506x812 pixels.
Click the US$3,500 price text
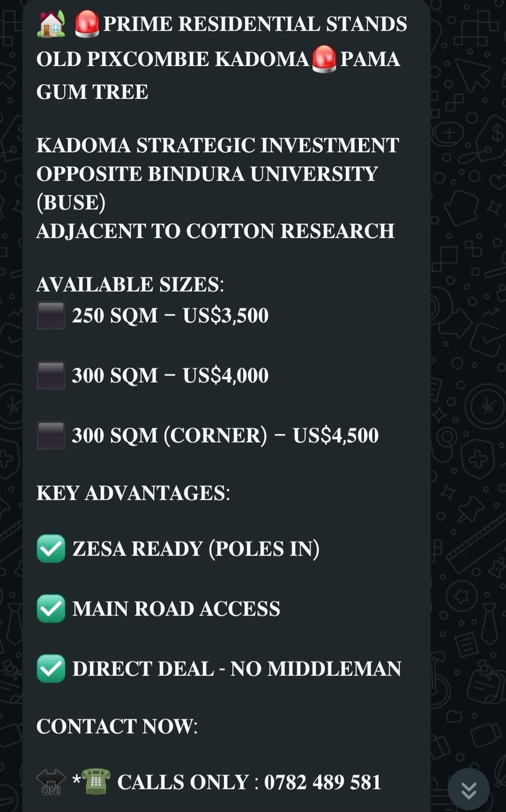(x=226, y=316)
